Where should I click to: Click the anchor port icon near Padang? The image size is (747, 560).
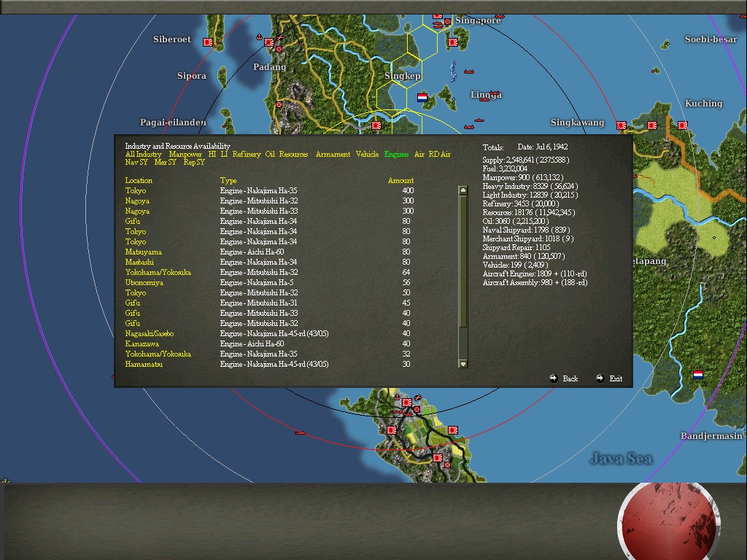point(259,36)
